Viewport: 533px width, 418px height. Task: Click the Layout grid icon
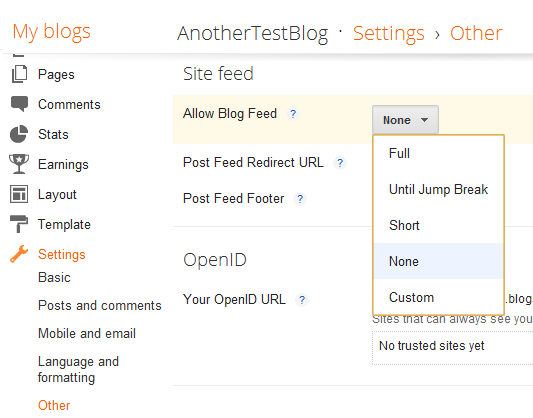pyautogui.click(x=19, y=194)
